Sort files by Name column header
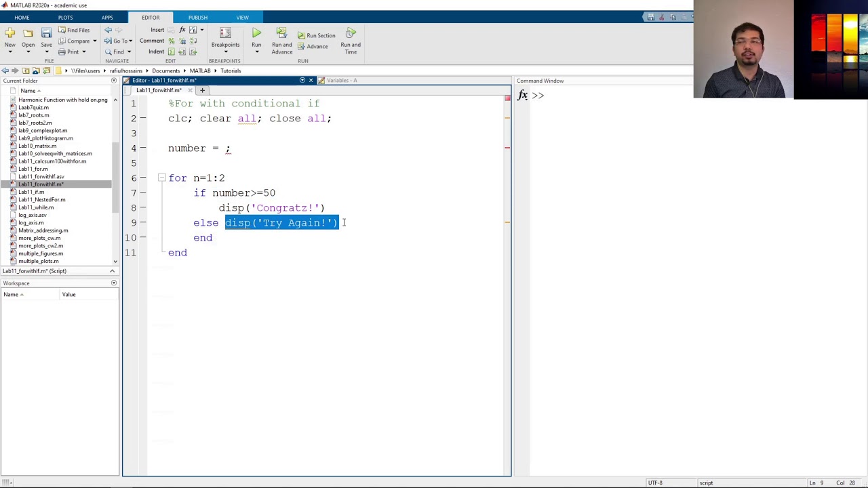Image resolution: width=868 pixels, height=488 pixels. [x=30, y=91]
